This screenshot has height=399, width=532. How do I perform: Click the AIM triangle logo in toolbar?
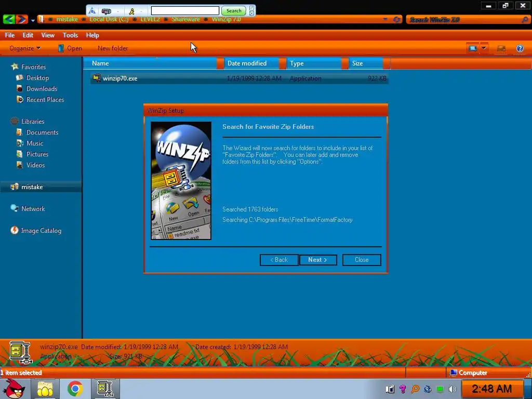click(92, 11)
